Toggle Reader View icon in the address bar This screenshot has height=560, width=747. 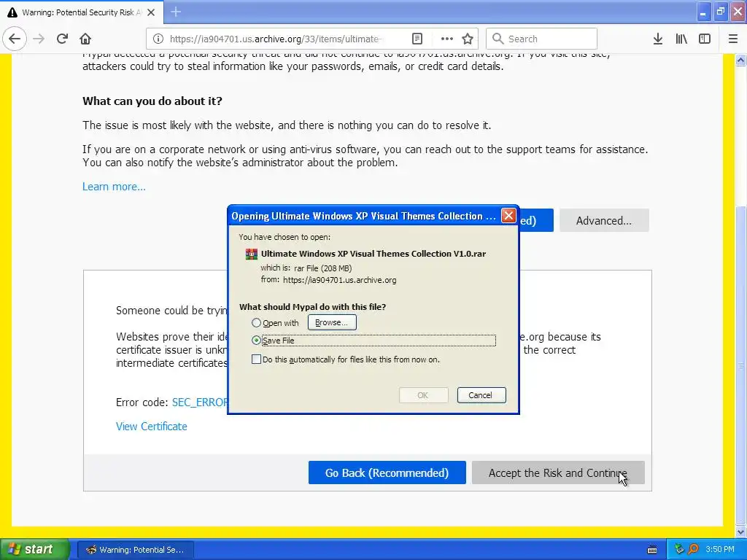click(x=417, y=39)
